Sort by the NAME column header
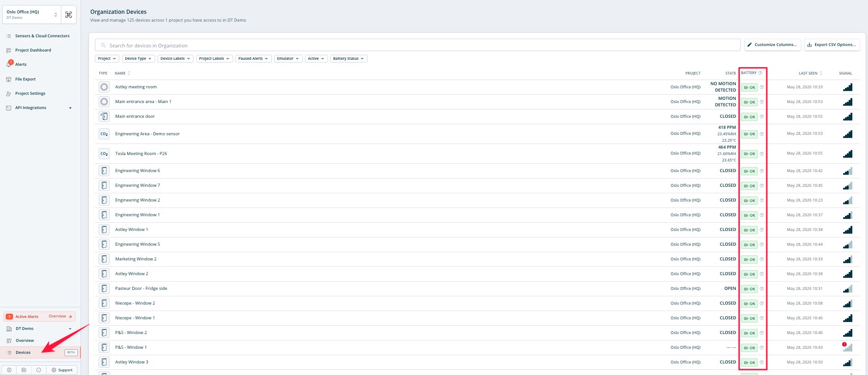868x375 pixels. [x=122, y=73]
